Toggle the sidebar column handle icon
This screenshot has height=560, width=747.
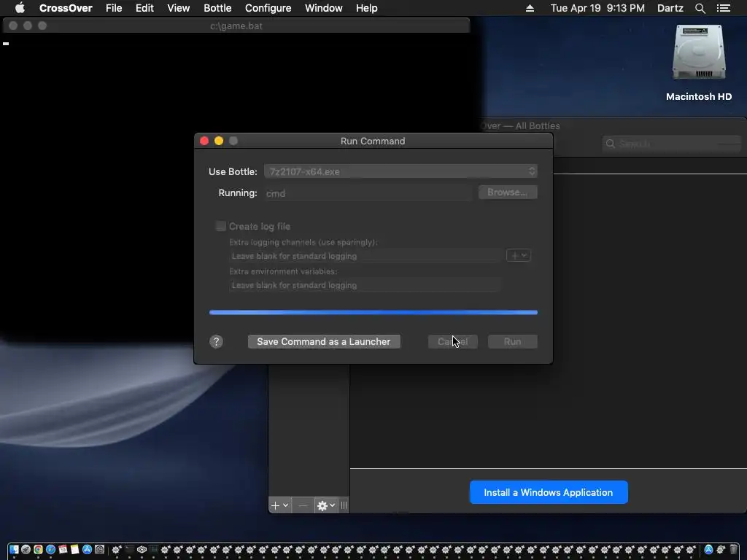[344, 505]
